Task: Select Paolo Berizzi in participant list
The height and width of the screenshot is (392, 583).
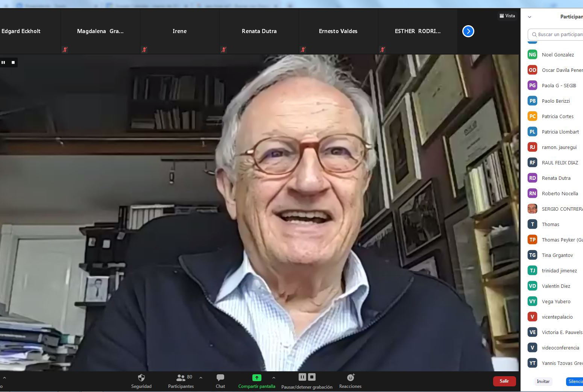Action: [556, 101]
